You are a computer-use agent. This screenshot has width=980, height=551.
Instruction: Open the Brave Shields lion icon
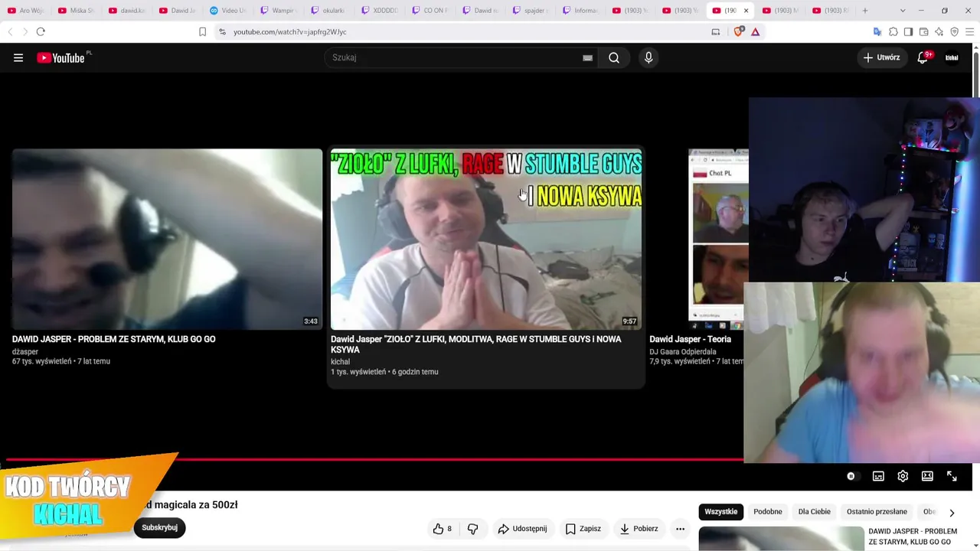(738, 31)
